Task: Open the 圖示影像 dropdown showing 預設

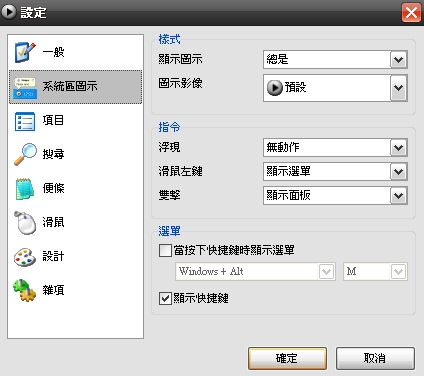Action: 335,88
